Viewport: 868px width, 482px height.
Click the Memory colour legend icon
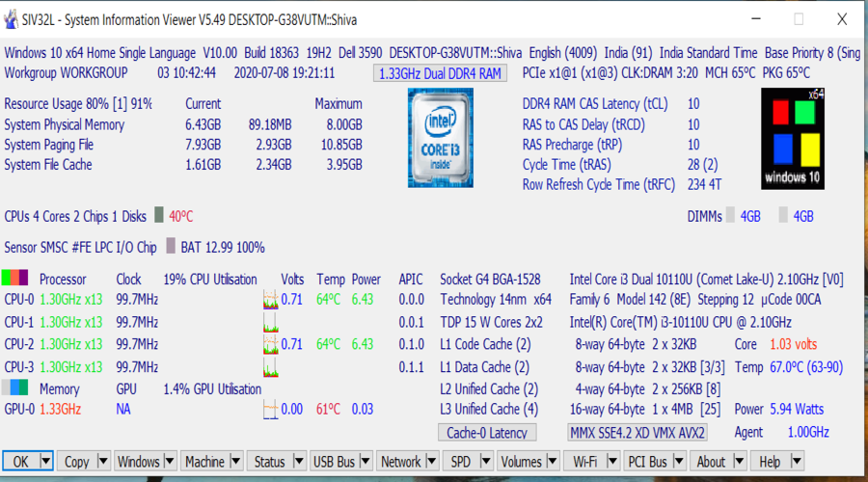(15, 388)
